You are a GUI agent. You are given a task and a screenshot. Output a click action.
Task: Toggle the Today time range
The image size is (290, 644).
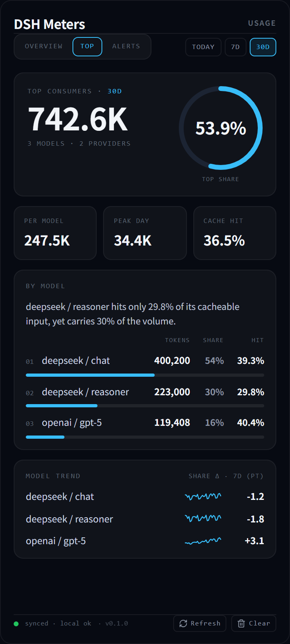(x=203, y=47)
